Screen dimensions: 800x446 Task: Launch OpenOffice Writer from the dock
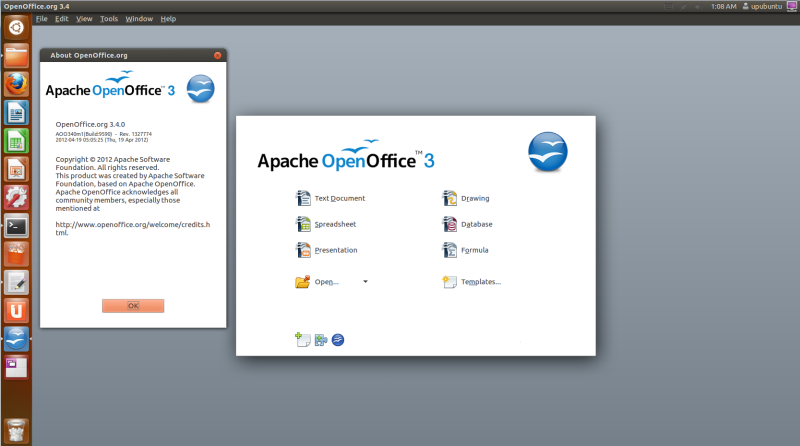(x=16, y=112)
